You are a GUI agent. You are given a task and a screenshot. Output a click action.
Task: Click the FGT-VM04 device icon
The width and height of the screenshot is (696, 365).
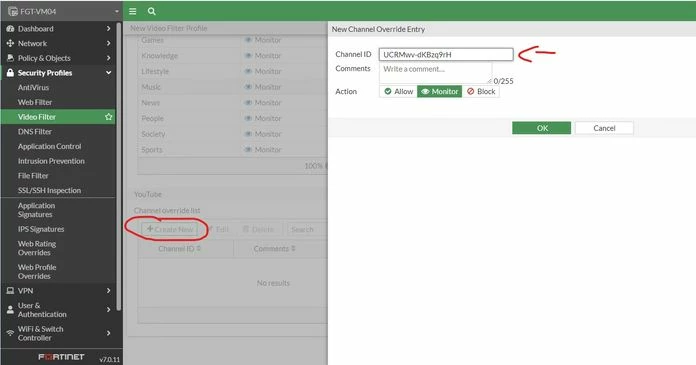13,12
